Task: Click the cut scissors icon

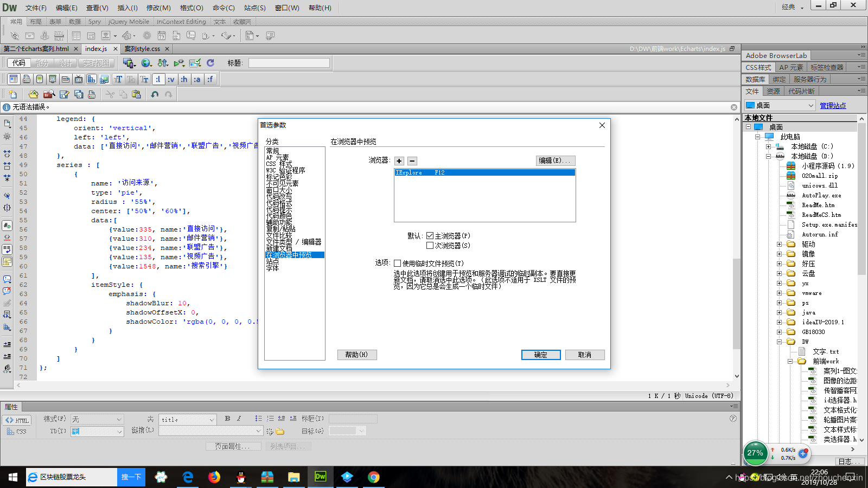Action: coord(110,94)
